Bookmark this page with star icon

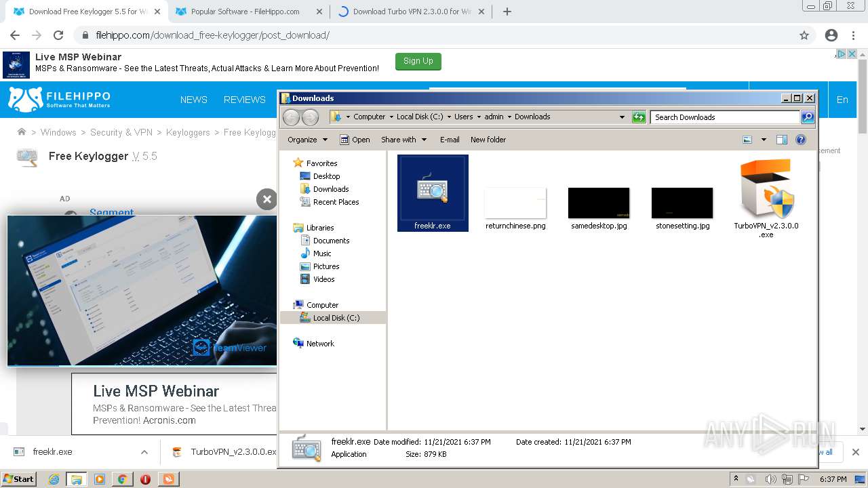point(804,35)
